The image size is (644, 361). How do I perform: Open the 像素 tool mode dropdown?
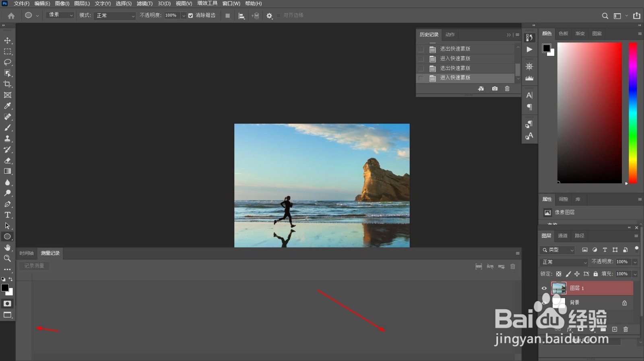(x=60, y=15)
